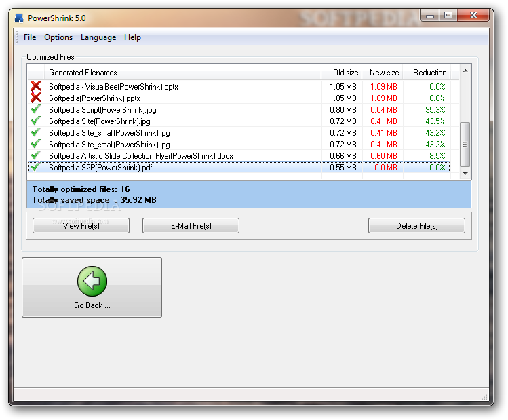Click the green Go Back arrow icon
Image resolution: width=508 pixels, height=420 pixels.
(x=92, y=281)
